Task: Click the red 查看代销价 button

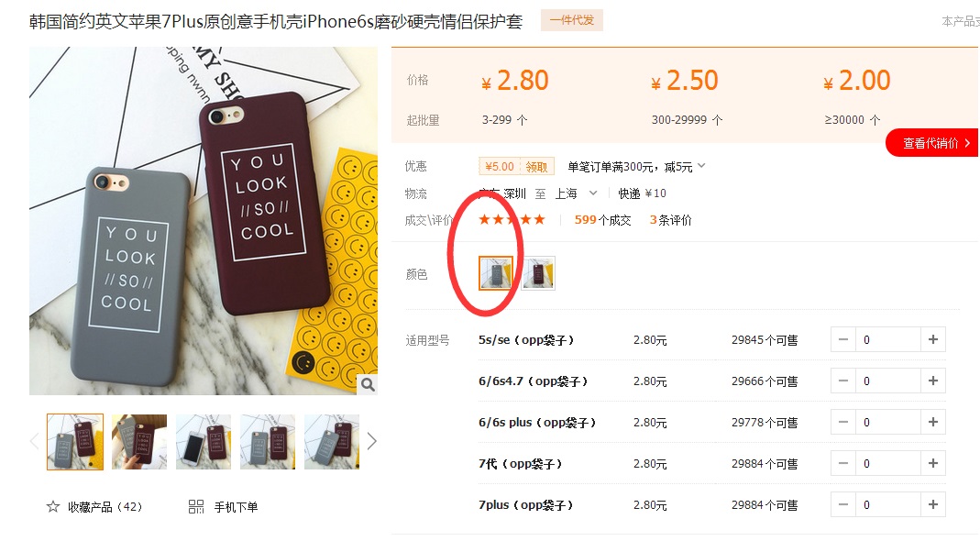Action: [932, 143]
